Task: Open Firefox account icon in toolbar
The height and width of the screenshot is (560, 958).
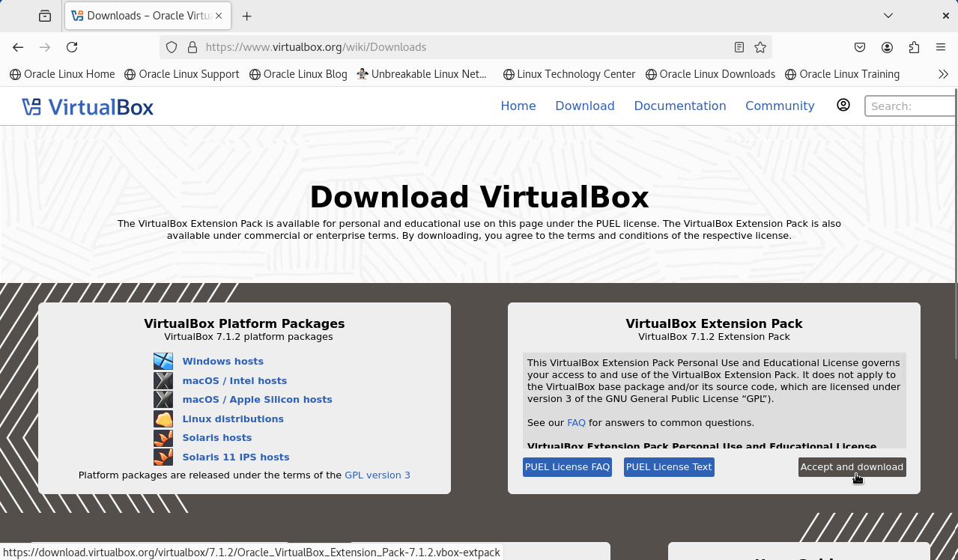Action: tap(887, 47)
